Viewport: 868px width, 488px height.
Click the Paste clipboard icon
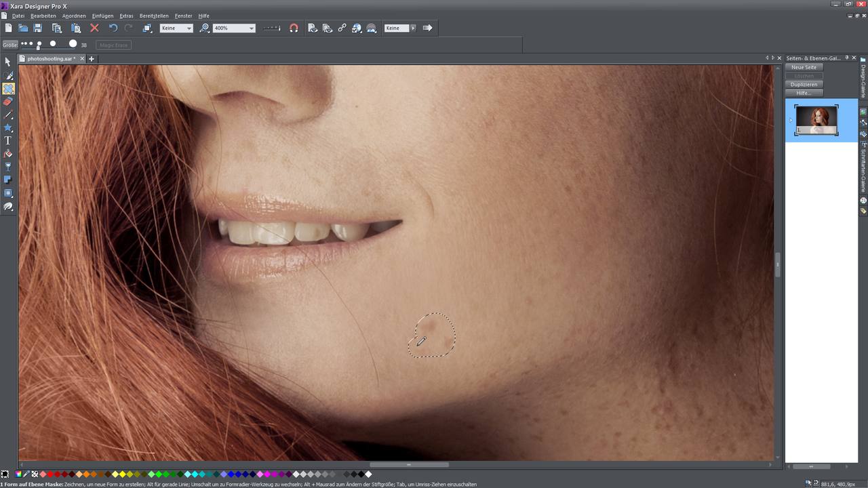76,28
